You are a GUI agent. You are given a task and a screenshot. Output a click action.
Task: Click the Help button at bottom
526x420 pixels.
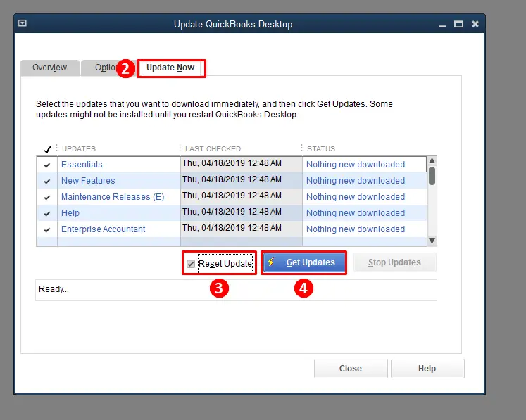pos(427,369)
